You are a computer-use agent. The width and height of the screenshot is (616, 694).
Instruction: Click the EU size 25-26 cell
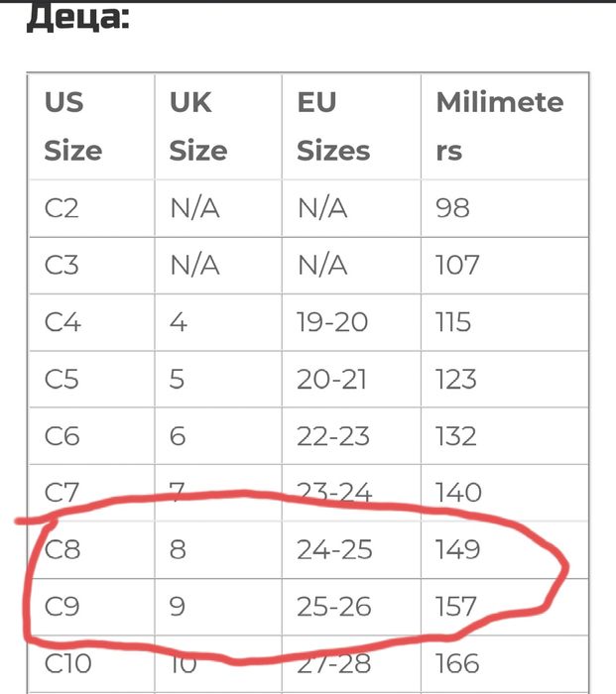click(x=333, y=606)
